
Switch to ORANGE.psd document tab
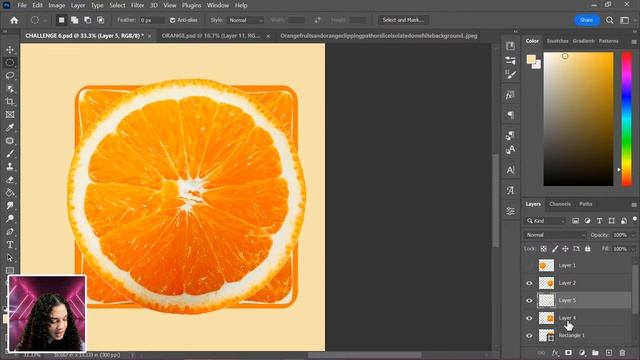coord(211,36)
